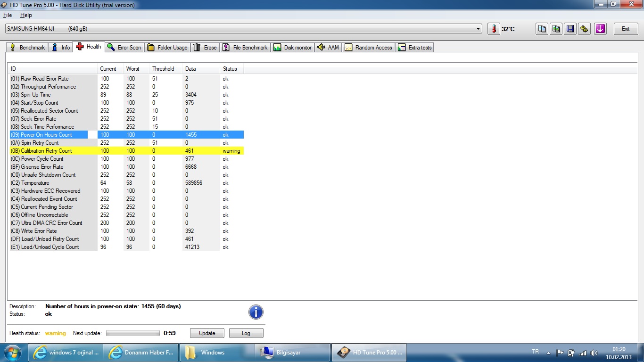Viewport: 644px width, 362px height.
Task: Click the yellow 'warning' status cell
Action: 231,151
